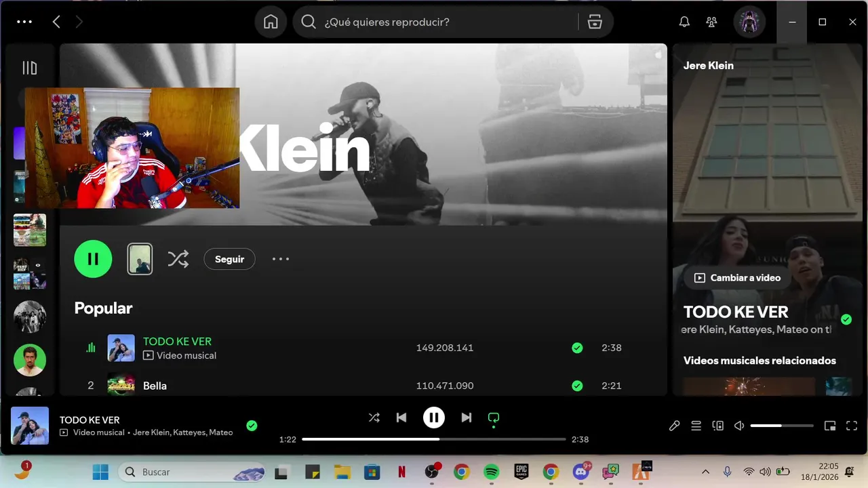Skip to next track

point(467,418)
